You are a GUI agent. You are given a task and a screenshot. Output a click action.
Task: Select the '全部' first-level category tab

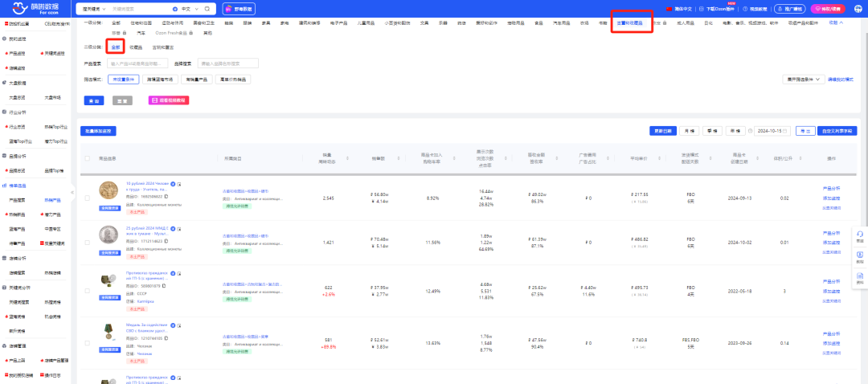[x=116, y=23]
